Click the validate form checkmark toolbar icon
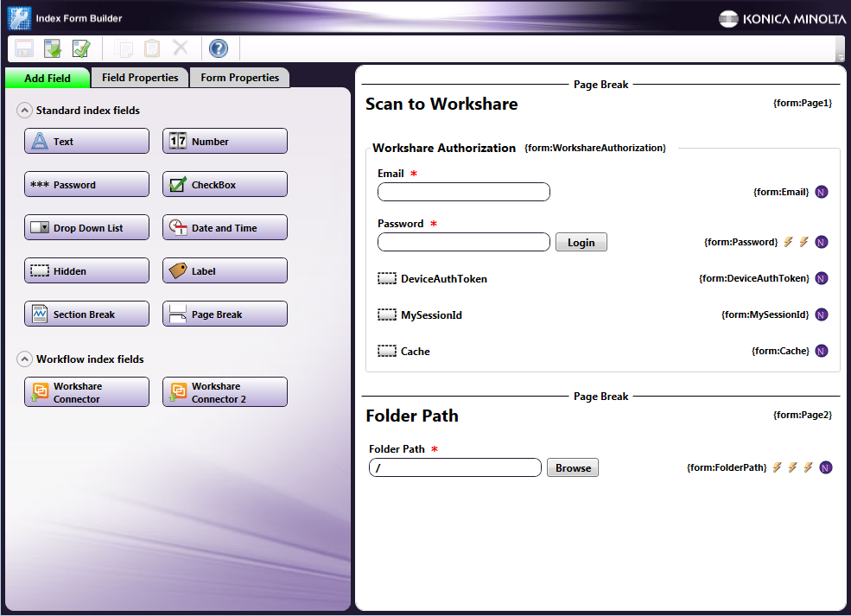This screenshot has height=616, width=851. pyautogui.click(x=81, y=49)
